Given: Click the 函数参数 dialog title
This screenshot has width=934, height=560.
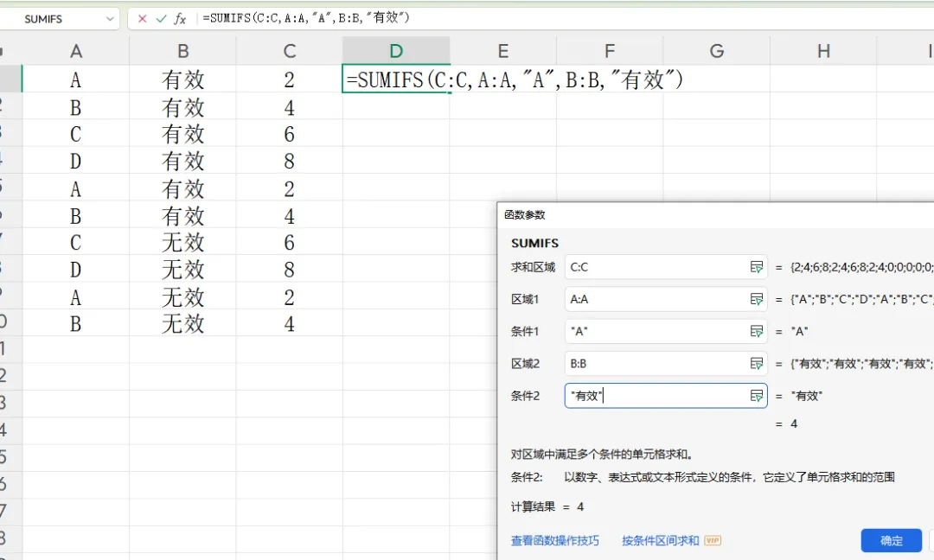Looking at the screenshot, I should coord(525,214).
